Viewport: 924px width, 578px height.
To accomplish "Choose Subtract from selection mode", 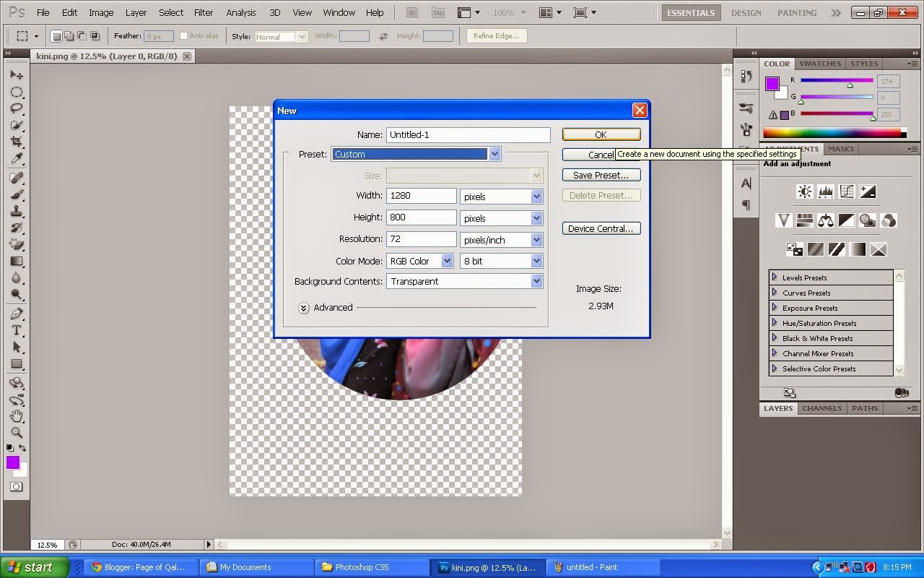I will pyautogui.click(x=82, y=36).
